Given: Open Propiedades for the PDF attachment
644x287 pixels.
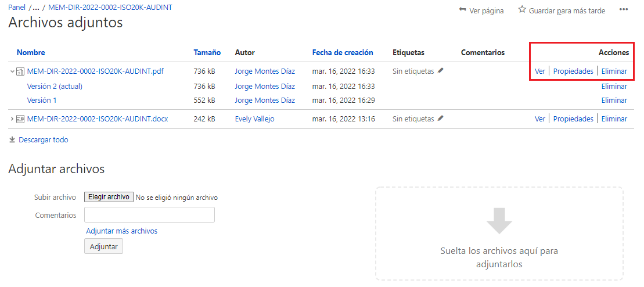Looking at the screenshot, I should tap(573, 71).
